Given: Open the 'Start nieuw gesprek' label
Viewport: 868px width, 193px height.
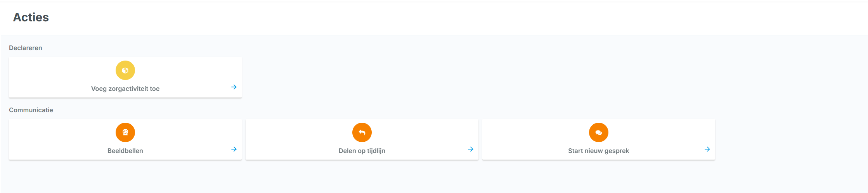Looking at the screenshot, I should point(599,151).
